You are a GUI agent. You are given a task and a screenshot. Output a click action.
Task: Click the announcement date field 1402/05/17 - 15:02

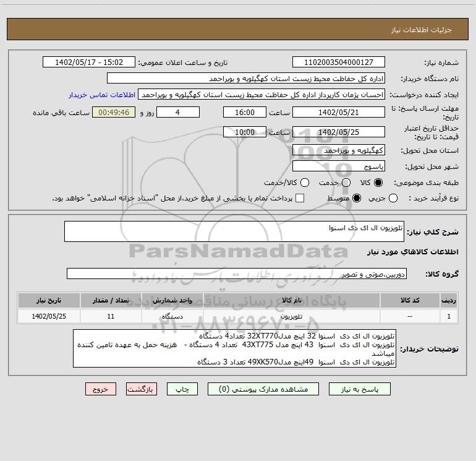[x=89, y=62]
